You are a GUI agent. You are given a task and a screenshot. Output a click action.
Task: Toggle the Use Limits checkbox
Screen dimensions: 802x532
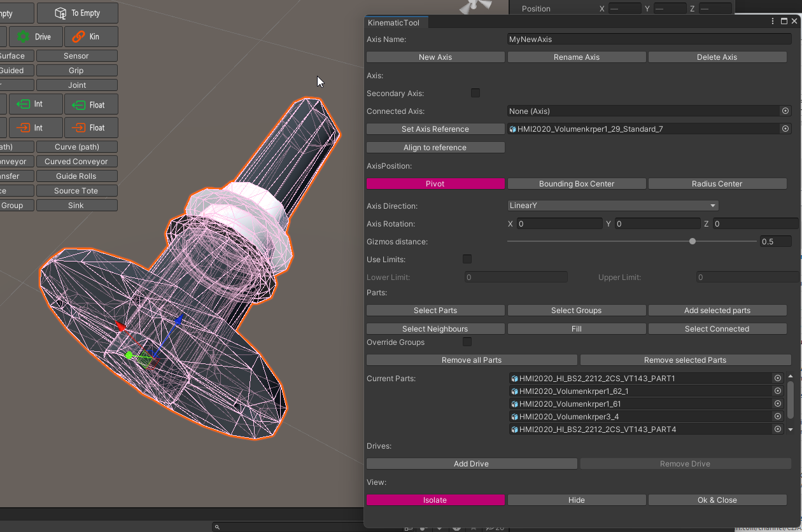pyautogui.click(x=467, y=259)
